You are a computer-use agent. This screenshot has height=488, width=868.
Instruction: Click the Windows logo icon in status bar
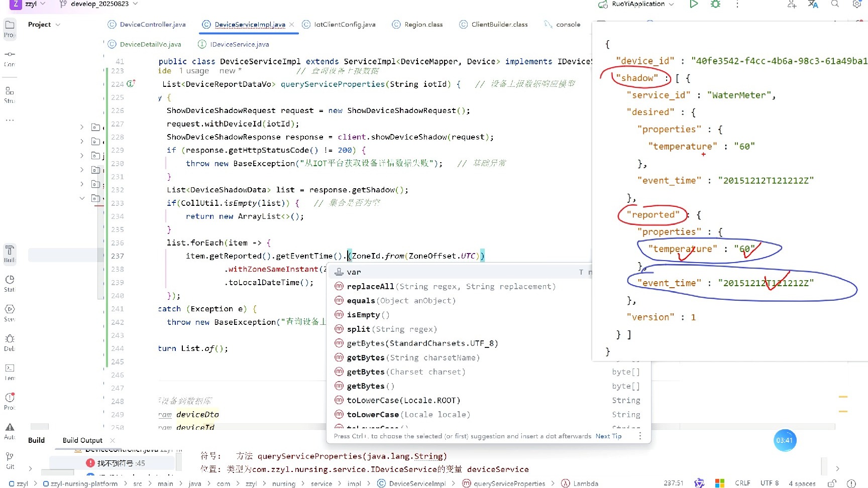tap(720, 483)
